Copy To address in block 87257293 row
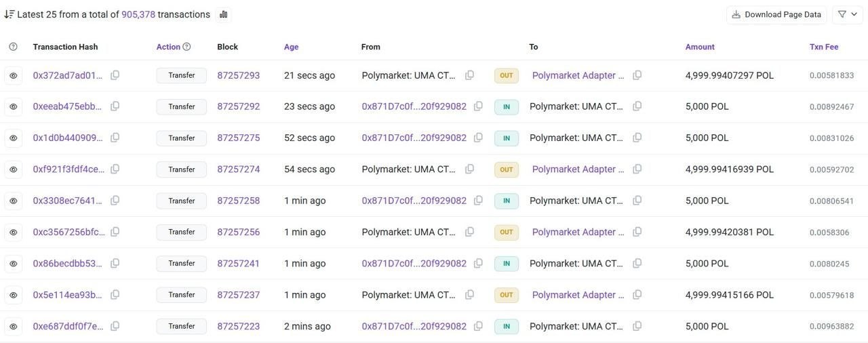 (637, 75)
